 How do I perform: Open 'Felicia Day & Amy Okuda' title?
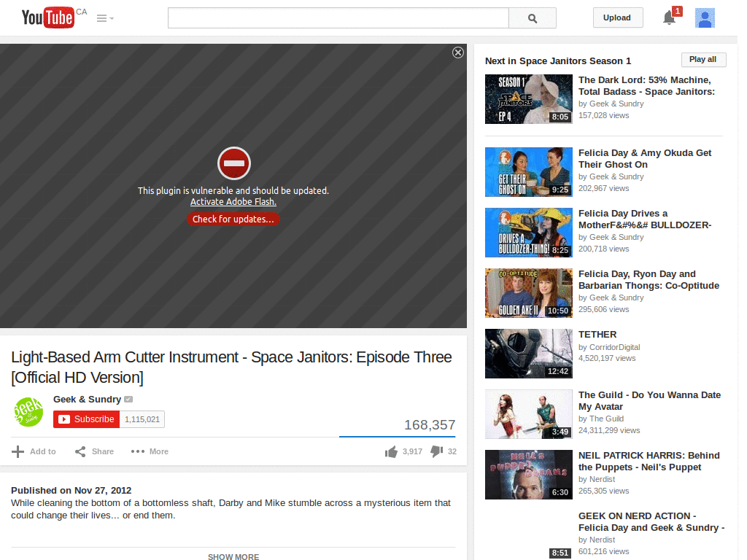tap(645, 158)
